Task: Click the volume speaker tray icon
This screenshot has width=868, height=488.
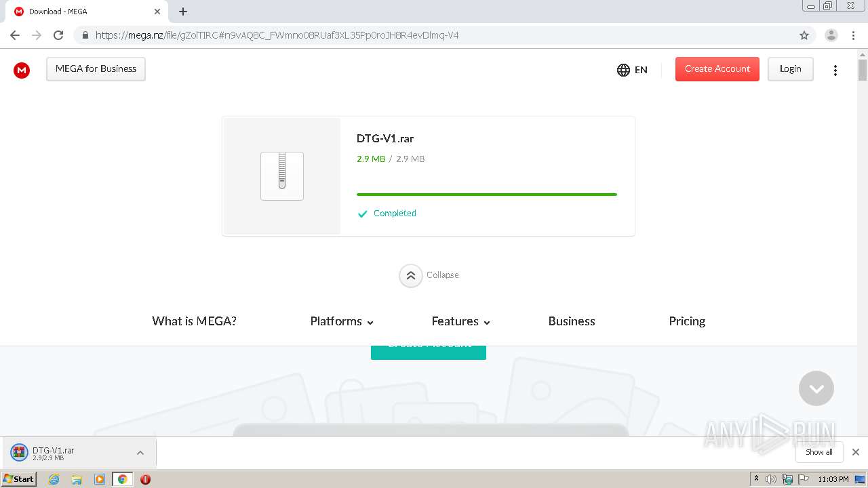Action: point(771,479)
